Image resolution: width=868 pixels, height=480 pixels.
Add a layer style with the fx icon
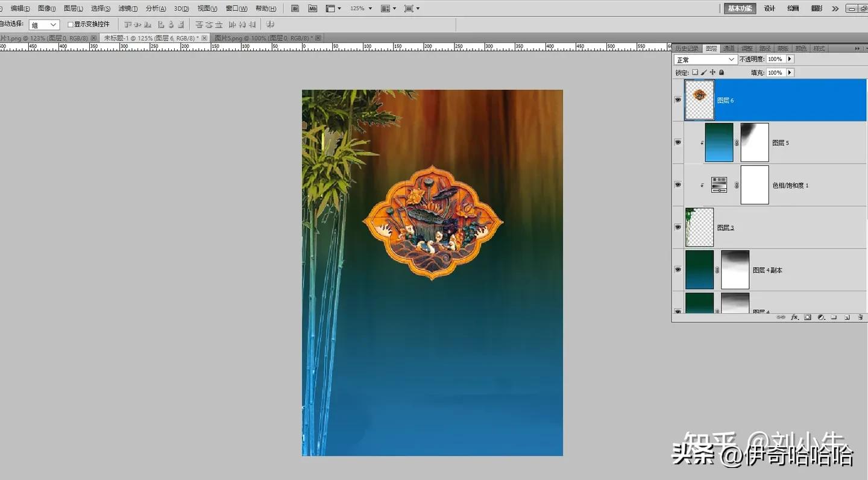tap(794, 317)
